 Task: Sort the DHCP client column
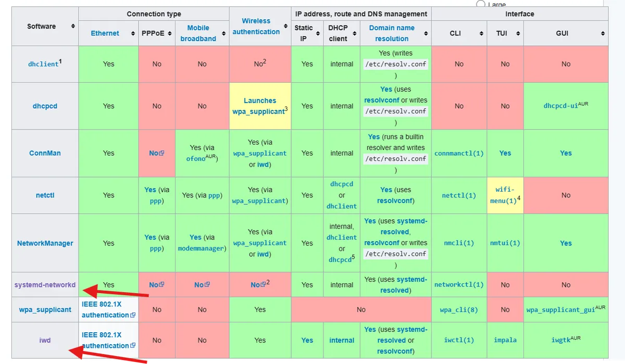click(354, 33)
